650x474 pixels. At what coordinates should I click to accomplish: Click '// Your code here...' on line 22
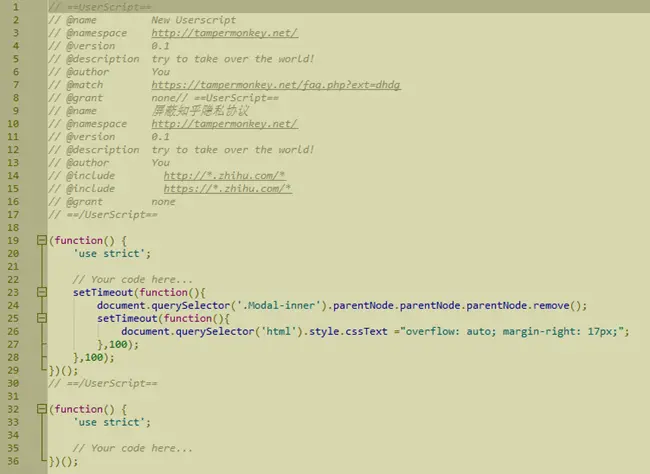coord(133,279)
